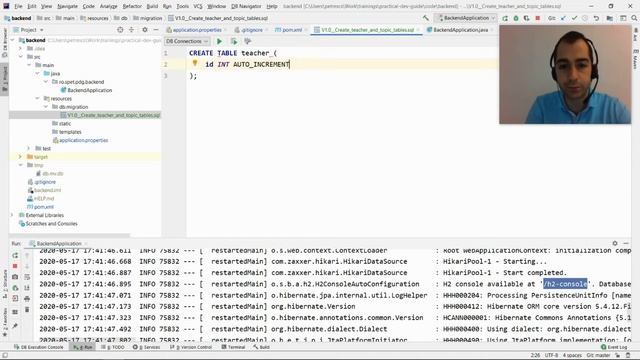Click the yellow intention lightbulb on line 2

tap(195, 63)
